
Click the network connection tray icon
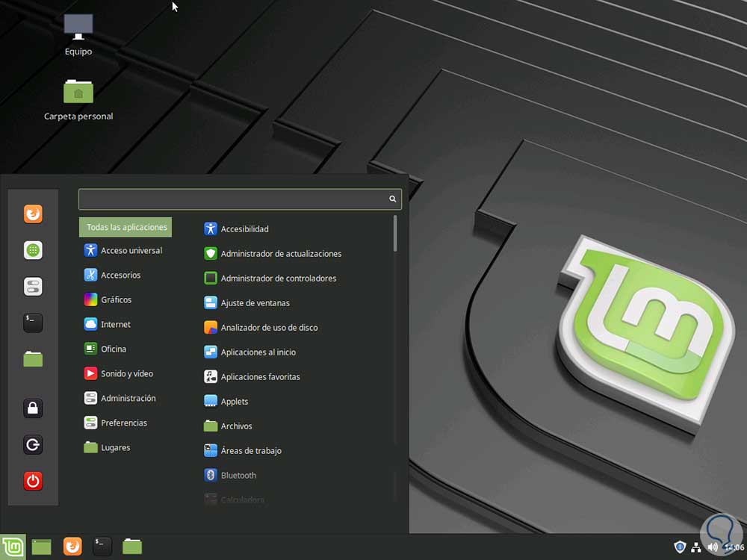(x=696, y=547)
